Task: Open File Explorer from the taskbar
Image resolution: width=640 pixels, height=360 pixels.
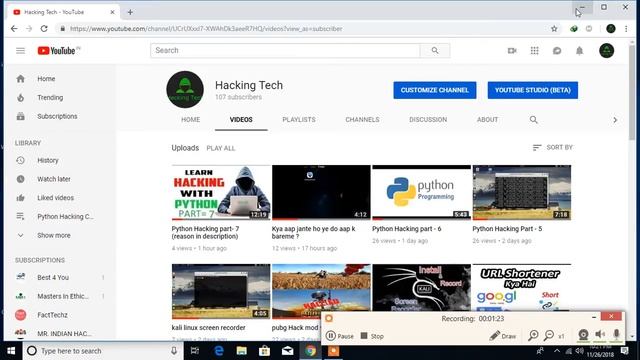Action: pos(242,351)
